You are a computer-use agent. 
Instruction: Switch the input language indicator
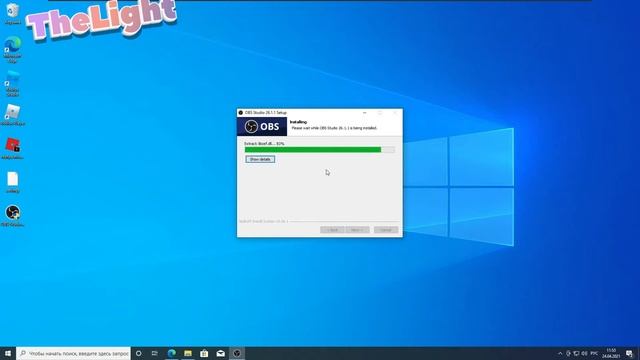tap(594, 353)
